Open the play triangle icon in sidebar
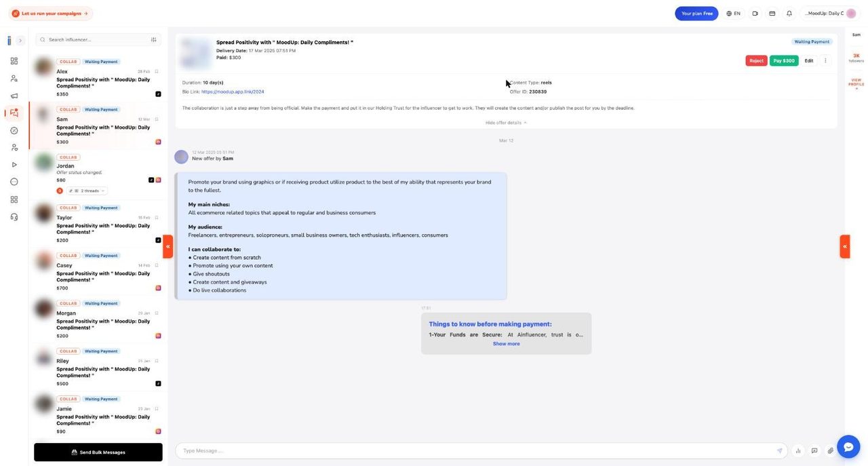 (x=14, y=165)
